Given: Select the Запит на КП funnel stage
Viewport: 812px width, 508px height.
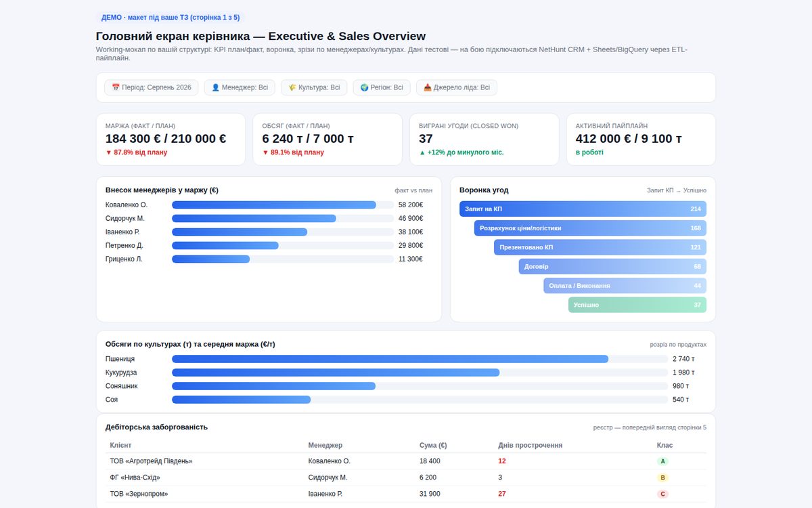Looking at the screenshot, I should coord(583,209).
